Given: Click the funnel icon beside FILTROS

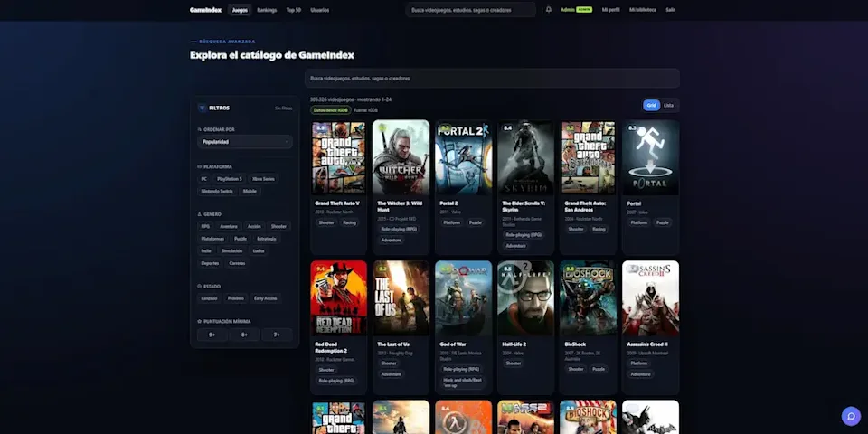Looking at the screenshot, I should coord(202,108).
